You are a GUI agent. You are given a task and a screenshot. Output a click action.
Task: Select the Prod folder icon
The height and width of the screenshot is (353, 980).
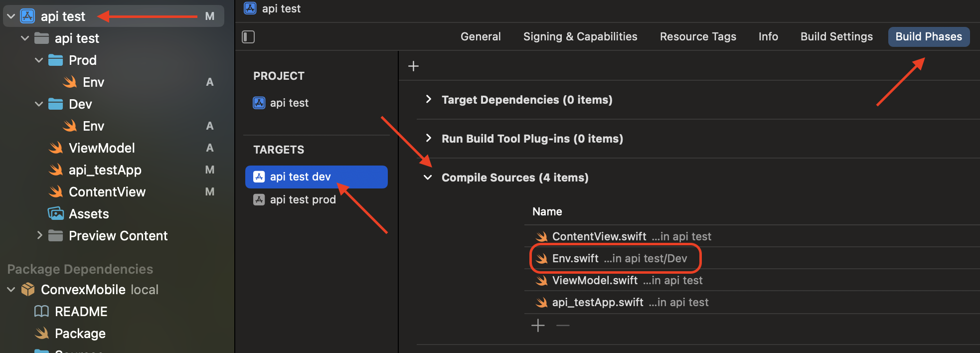pyautogui.click(x=55, y=60)
